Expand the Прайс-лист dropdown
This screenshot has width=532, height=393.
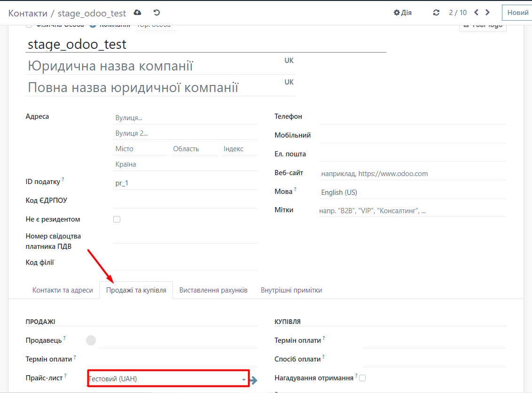tap(243, 379)
